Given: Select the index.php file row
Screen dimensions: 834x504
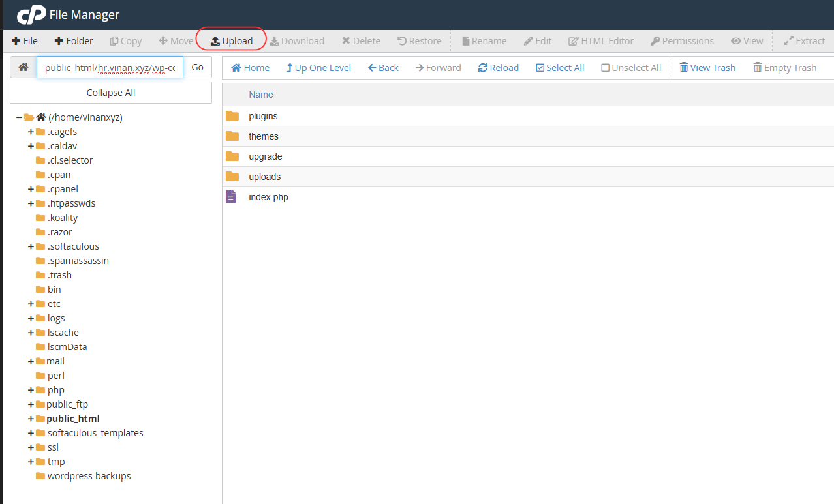Looking at the screenshot, I should click(268, 196).
